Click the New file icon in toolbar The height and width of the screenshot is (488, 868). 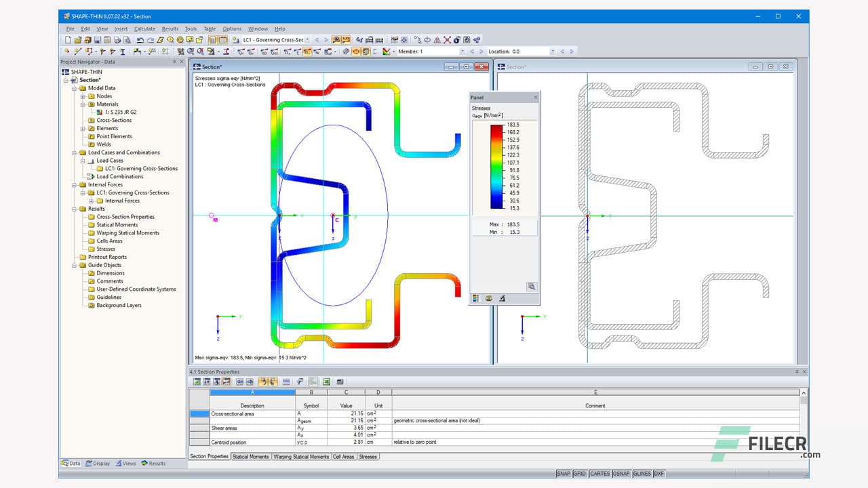[68, 40]
